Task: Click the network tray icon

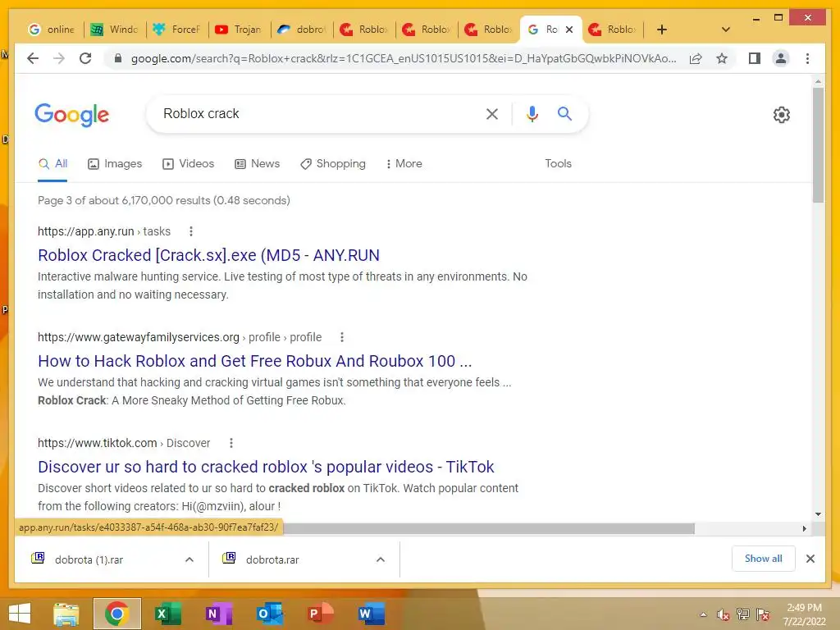Action: pyautogui.click(x=743, y=614)
